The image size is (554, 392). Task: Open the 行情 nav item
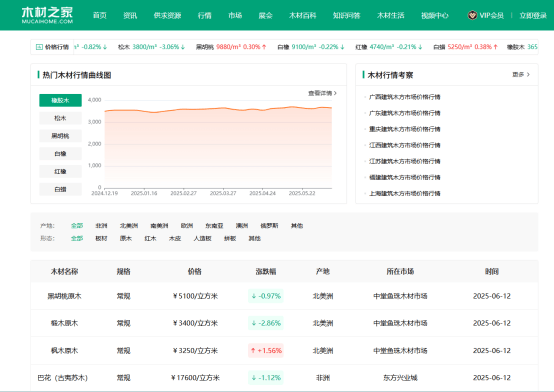(205, 16)
